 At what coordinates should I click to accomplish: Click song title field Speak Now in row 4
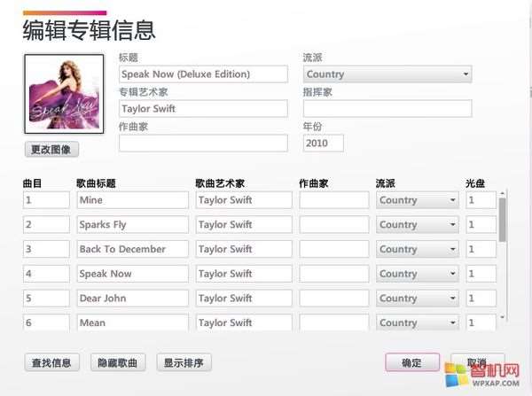pyautogui.click(x=133, y=274)
